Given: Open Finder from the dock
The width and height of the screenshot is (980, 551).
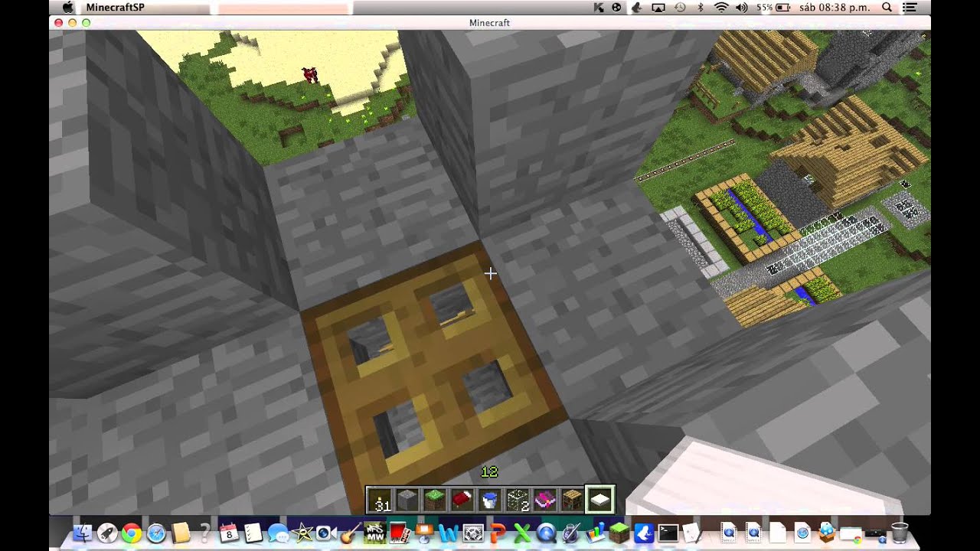Looking at the screenshot, I should pos(83,532).
